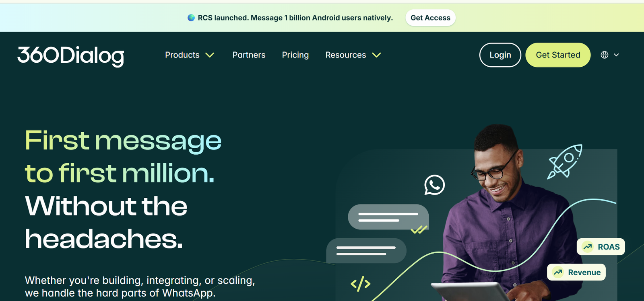Click the rocket illustration icon

pyautogui.click(x=565, y=162)
